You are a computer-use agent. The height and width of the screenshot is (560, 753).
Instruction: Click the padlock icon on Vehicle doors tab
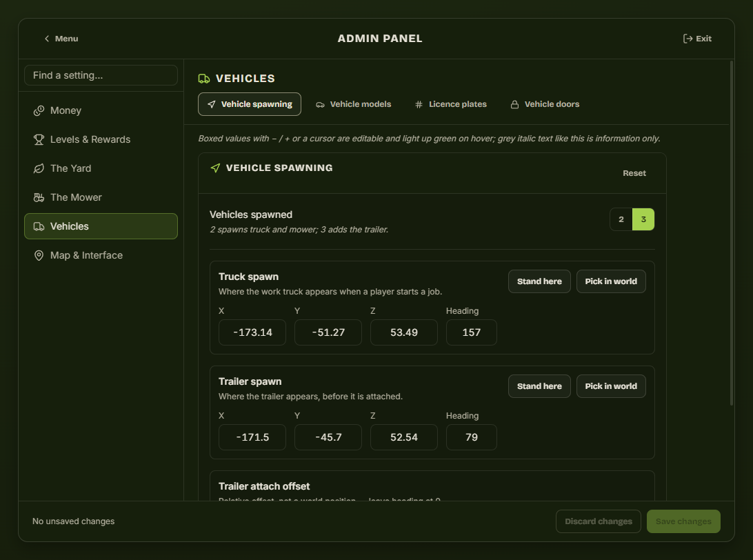tap(514, 104)
